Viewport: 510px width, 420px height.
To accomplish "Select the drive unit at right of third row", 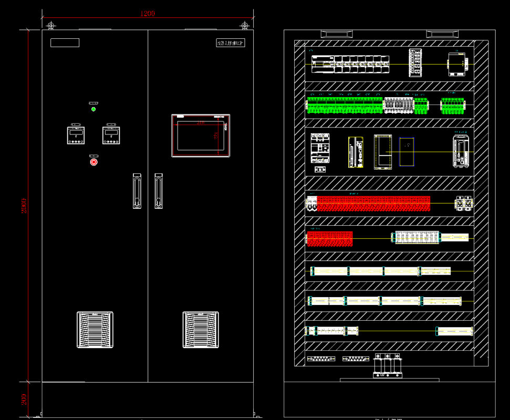I will pos(461,151).
